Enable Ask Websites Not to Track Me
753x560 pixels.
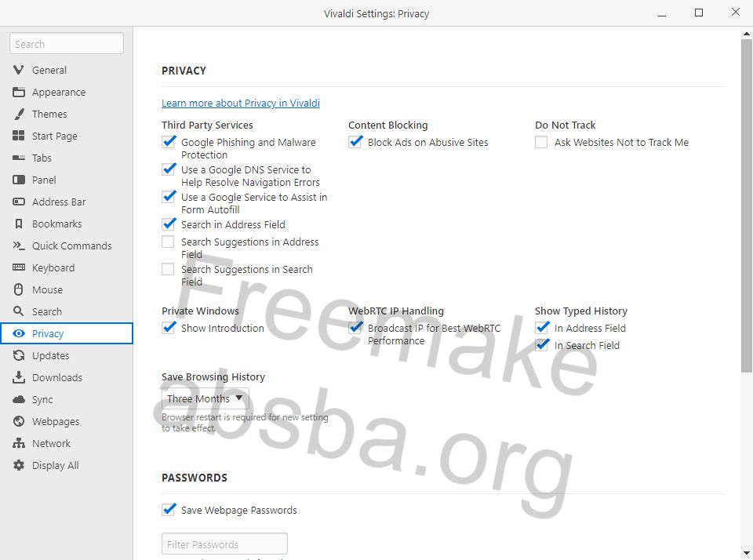[x=541, y=142]
